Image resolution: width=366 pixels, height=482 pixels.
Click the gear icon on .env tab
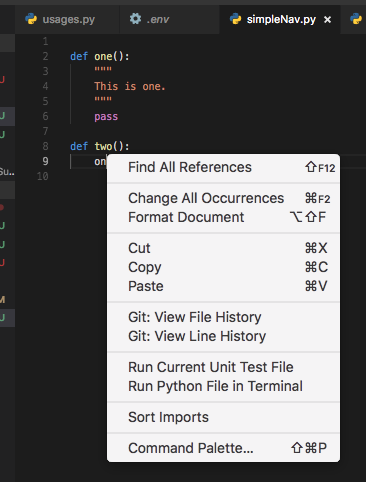pyautogui.click(x=135, y=19)
